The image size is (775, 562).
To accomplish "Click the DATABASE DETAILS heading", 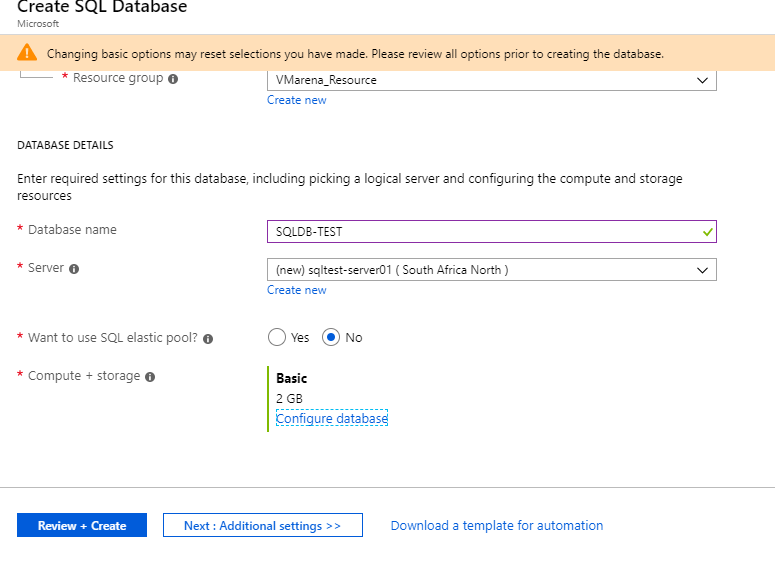I will pos(65,145).
